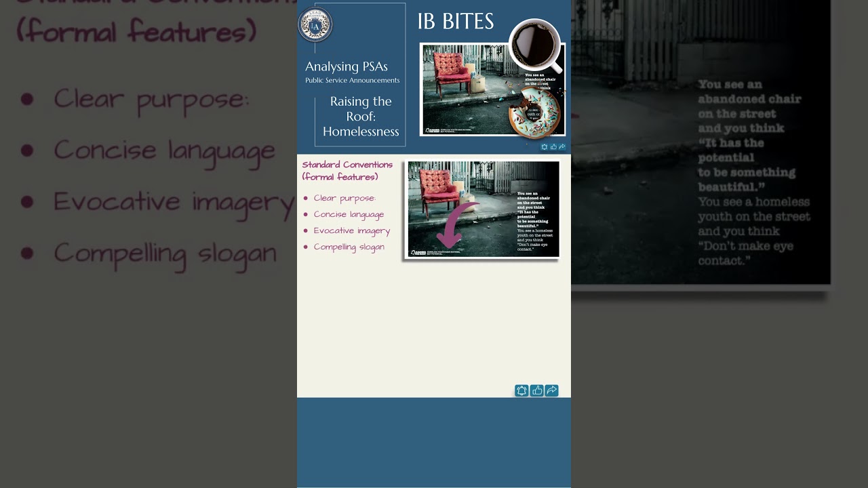Click the bitten sprinkled donut image
868x488 pixels.
click(534, 112)
